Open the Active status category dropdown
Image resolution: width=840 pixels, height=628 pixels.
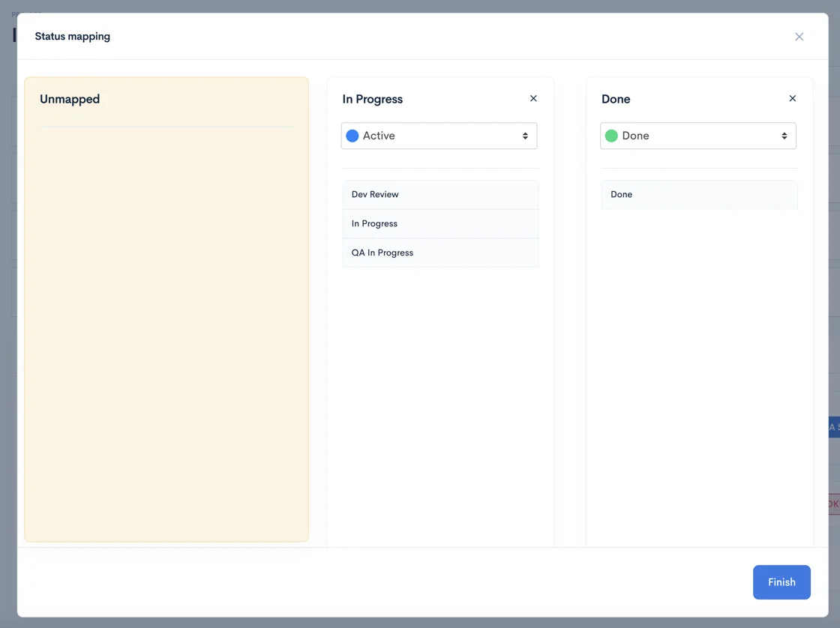tap(439, 136)
